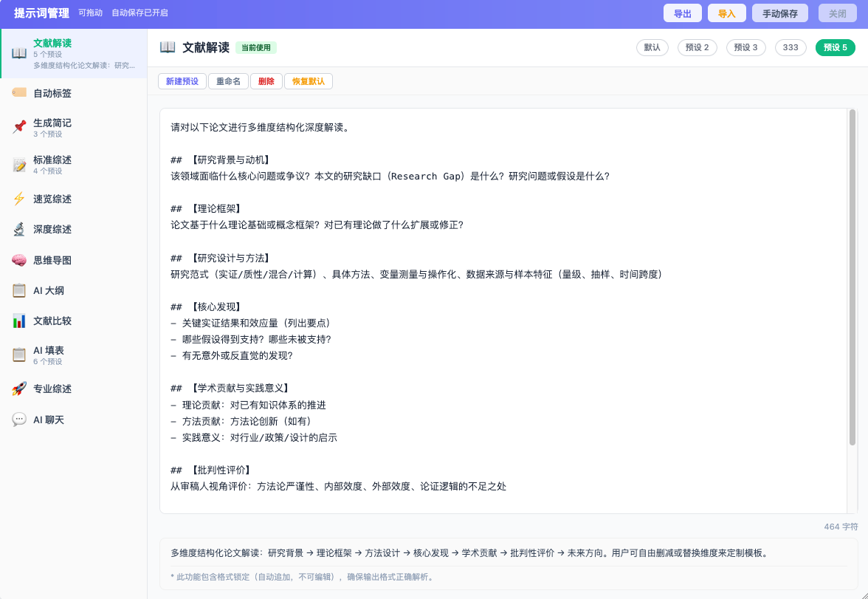Click the 自动保存已开启 status text

139,13
